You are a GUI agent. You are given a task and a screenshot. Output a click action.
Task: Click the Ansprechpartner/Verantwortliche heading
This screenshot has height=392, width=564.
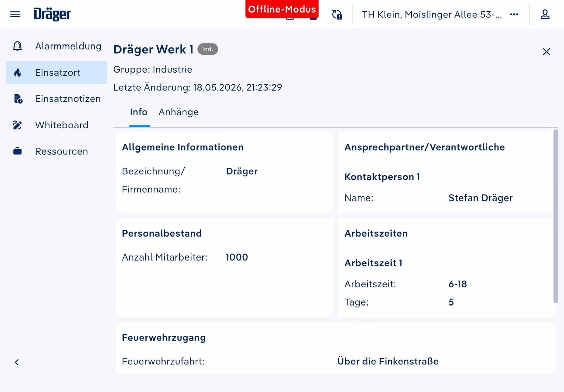424,147
